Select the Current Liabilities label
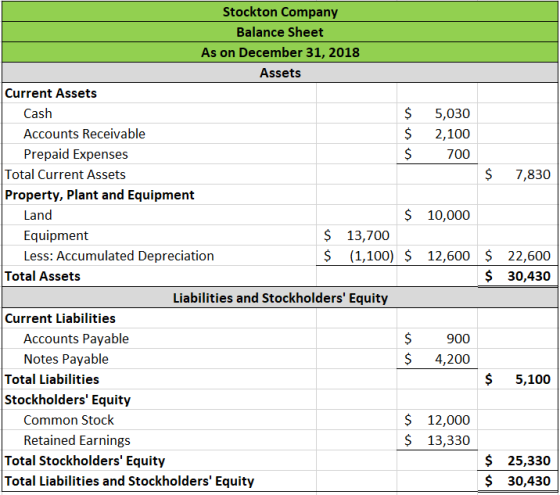This screenshot has width=560, height=495. [60, 319]
